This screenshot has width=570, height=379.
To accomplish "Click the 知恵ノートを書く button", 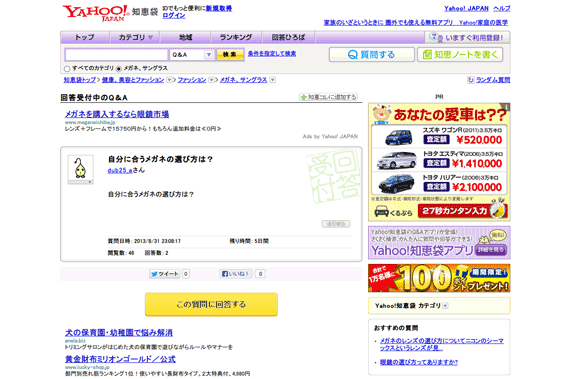I will coord(460,55).
